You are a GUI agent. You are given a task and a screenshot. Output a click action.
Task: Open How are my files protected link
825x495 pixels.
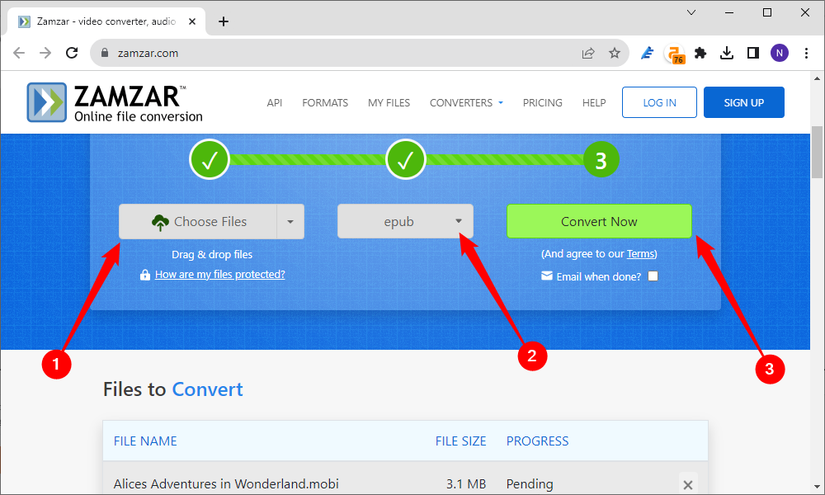coord(220,274)
